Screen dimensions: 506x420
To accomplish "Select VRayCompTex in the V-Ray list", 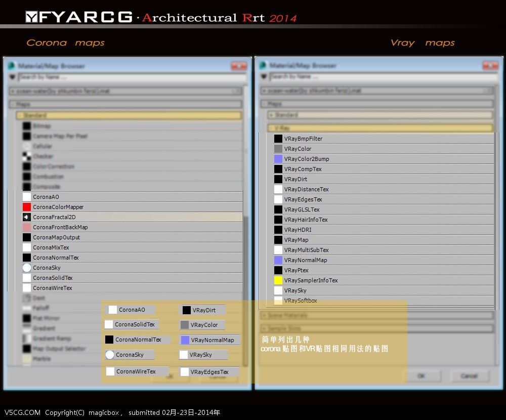I will (x=384, y=169).
